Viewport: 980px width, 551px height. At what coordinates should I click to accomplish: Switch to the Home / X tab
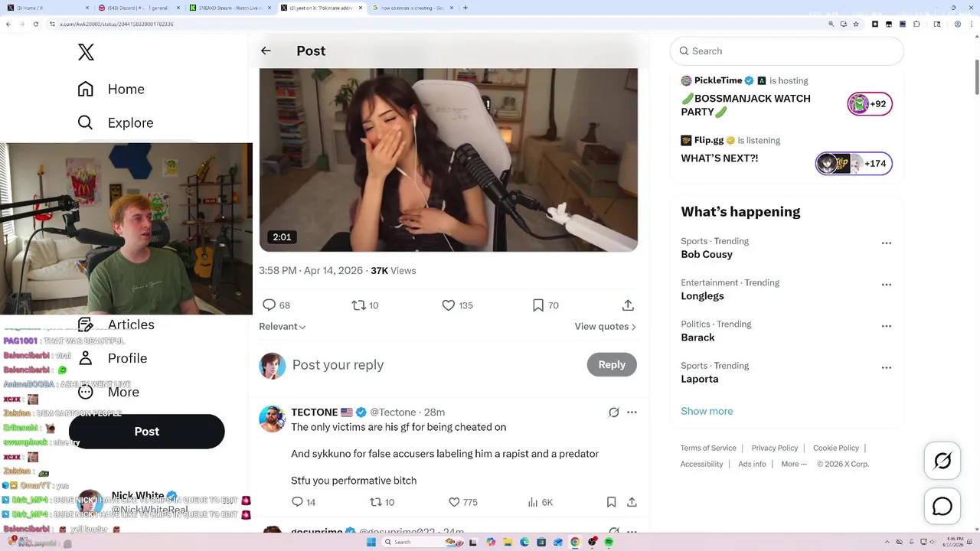pos(47,8)
